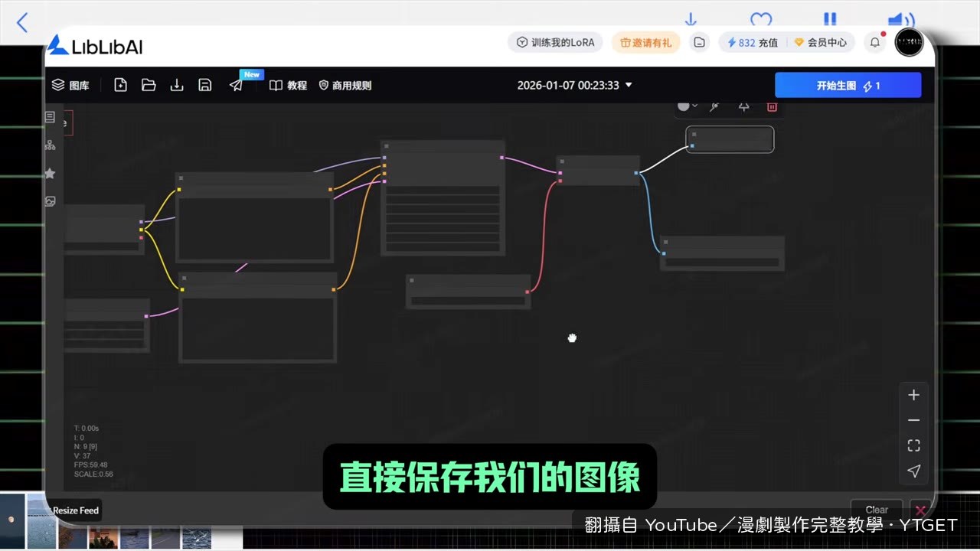
Task: Click the navigation arrow canvas control
Action: 913,471
